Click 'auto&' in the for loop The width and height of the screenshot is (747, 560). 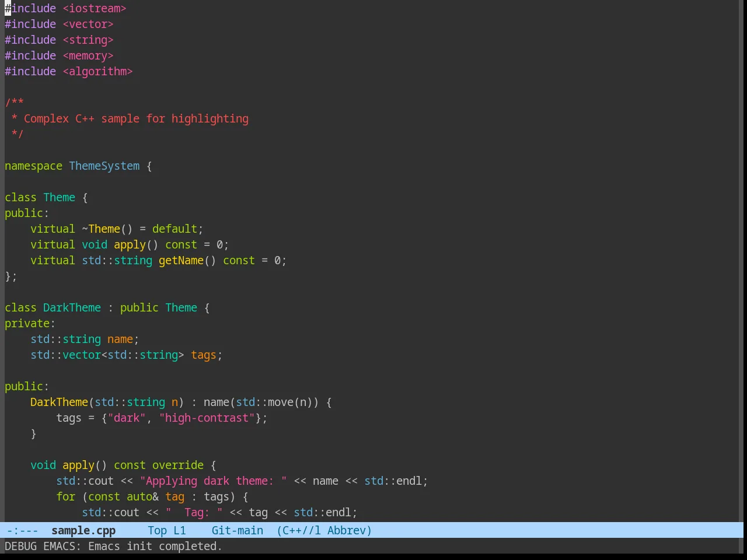(x=142, y=496)
